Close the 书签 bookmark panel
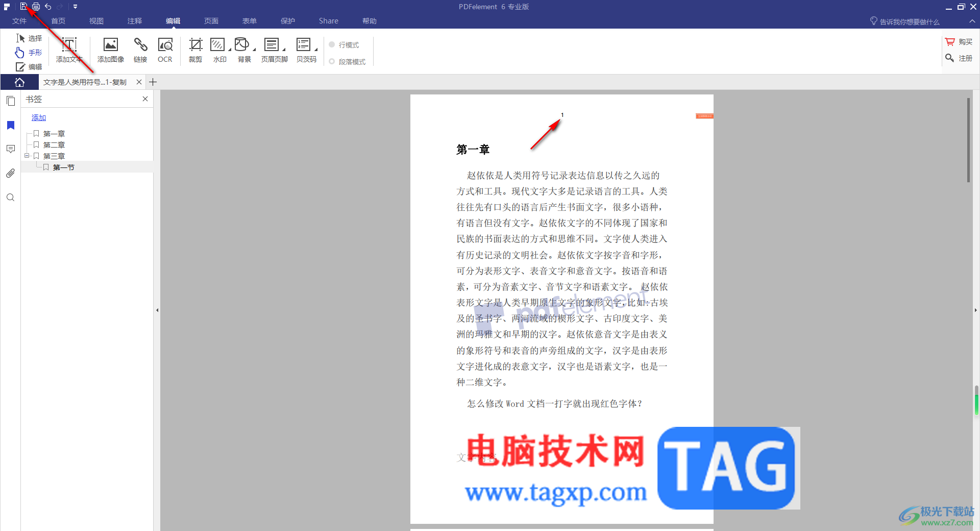 tap(145, 99)
